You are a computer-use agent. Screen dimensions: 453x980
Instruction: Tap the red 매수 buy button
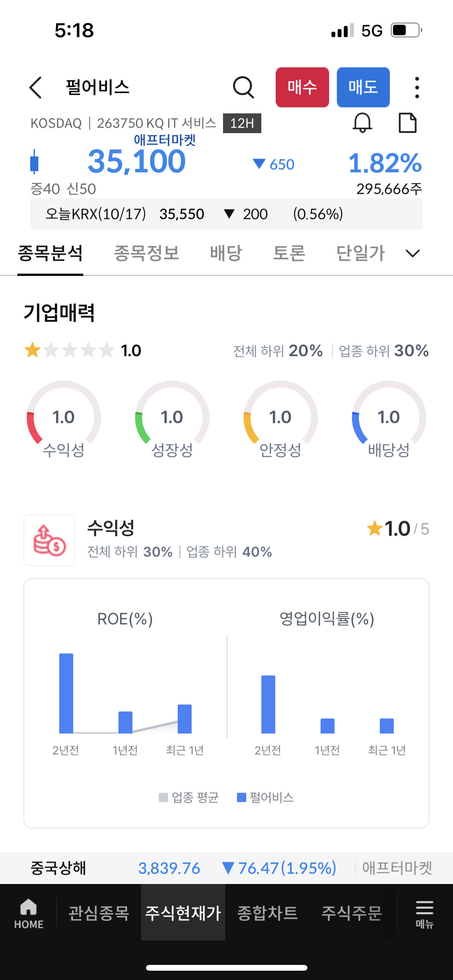pyautogui.click(x=302, y=87)
